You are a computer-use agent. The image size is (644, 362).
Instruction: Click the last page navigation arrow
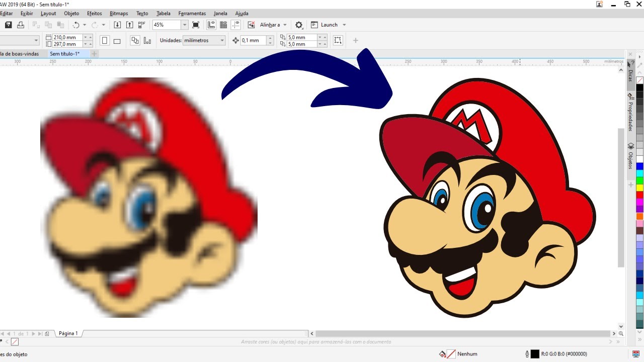pos(40,333)
